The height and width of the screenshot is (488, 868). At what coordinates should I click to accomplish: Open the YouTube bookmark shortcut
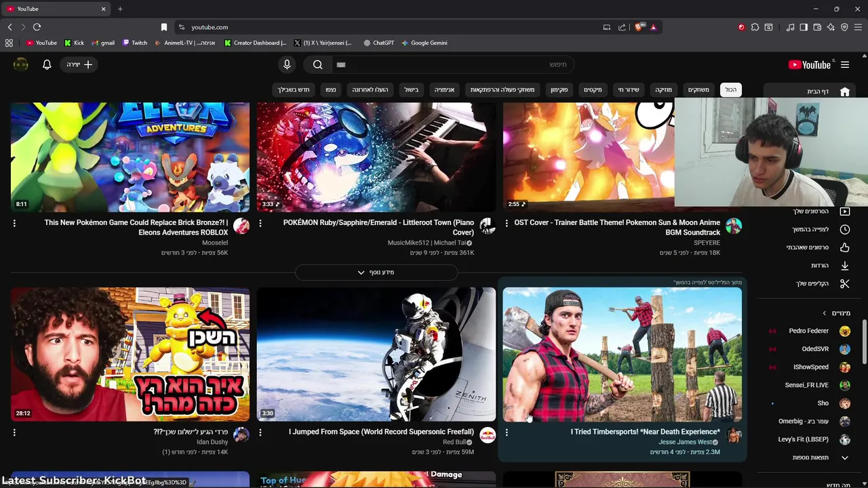click(41, 43)
